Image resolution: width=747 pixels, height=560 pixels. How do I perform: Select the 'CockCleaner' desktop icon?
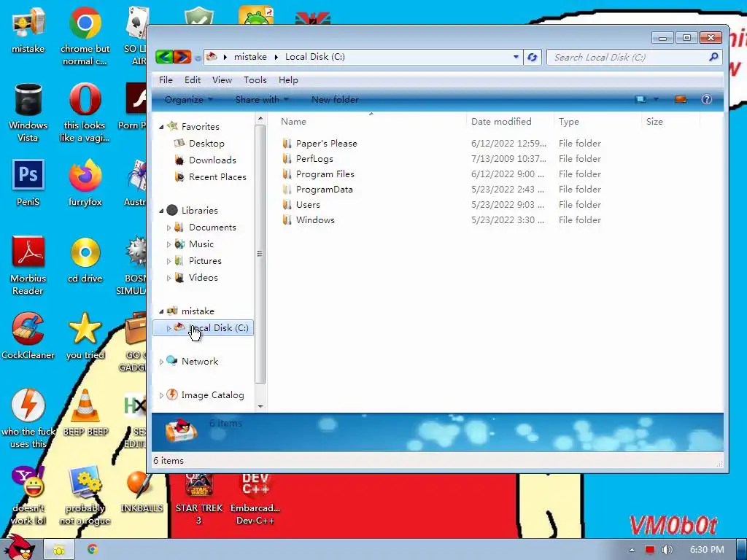[x=28, y=336]
